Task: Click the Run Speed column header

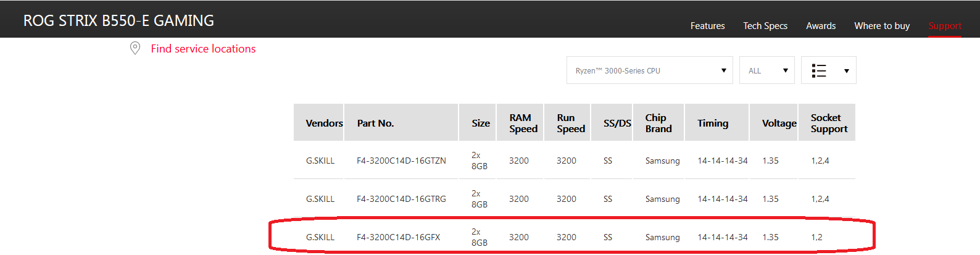Action: [568, 123]
